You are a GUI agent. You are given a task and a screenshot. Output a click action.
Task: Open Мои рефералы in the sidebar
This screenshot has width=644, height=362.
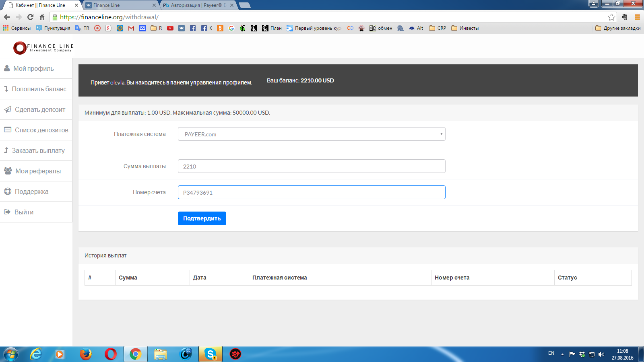pyautogui.click(x=37, y=171)
